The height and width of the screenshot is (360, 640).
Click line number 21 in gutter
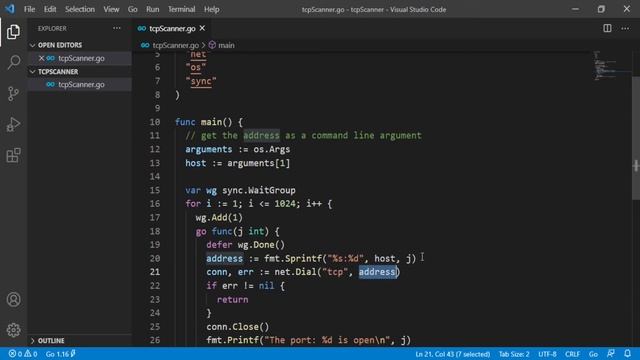[x=155, y=272]
